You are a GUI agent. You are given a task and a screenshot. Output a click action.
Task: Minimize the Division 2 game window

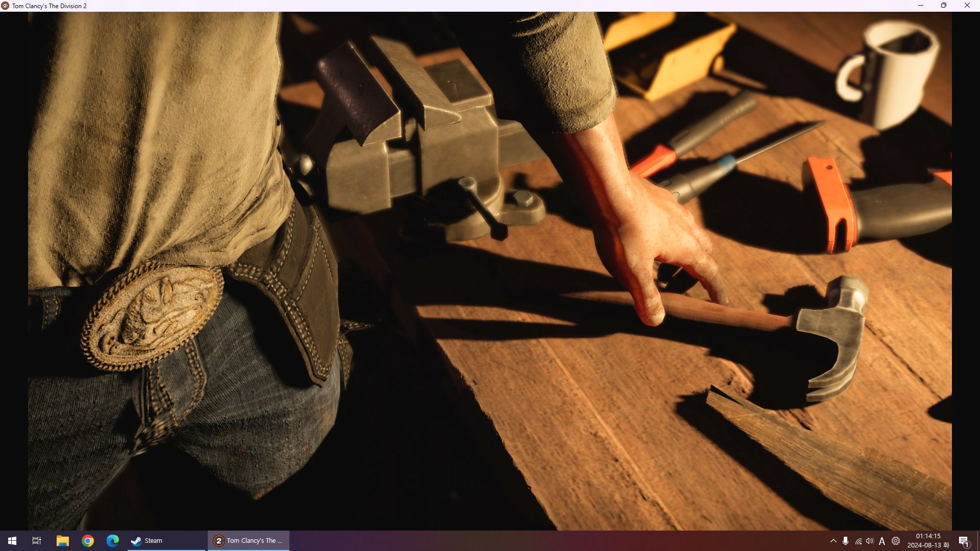coord(921,6)
